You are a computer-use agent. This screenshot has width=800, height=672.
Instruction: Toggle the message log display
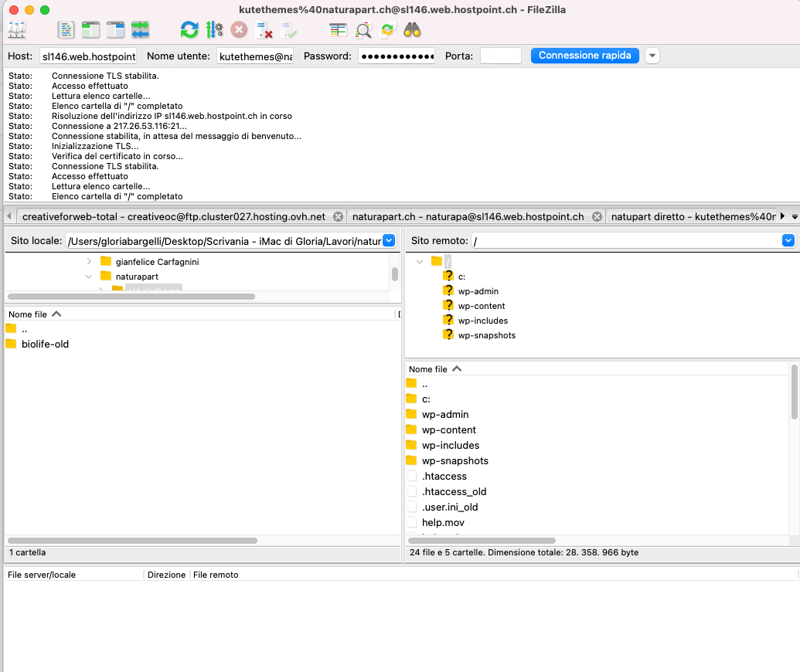tap(66, 30)
